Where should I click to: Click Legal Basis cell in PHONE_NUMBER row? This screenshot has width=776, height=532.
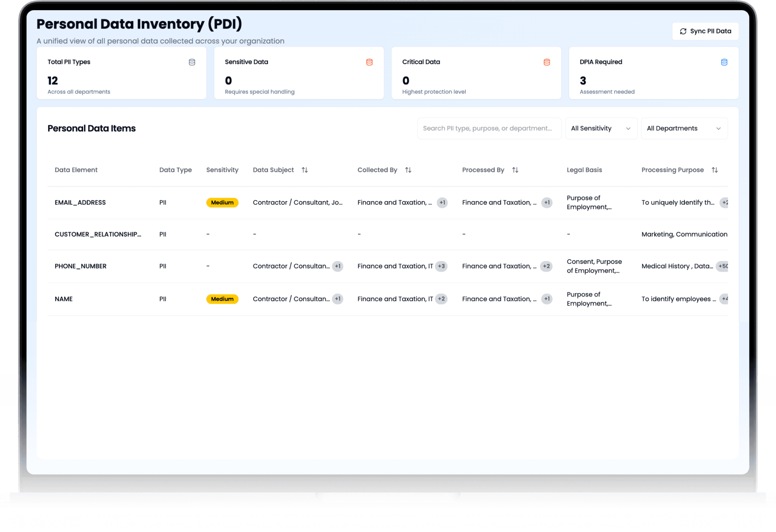pos(594,266)
